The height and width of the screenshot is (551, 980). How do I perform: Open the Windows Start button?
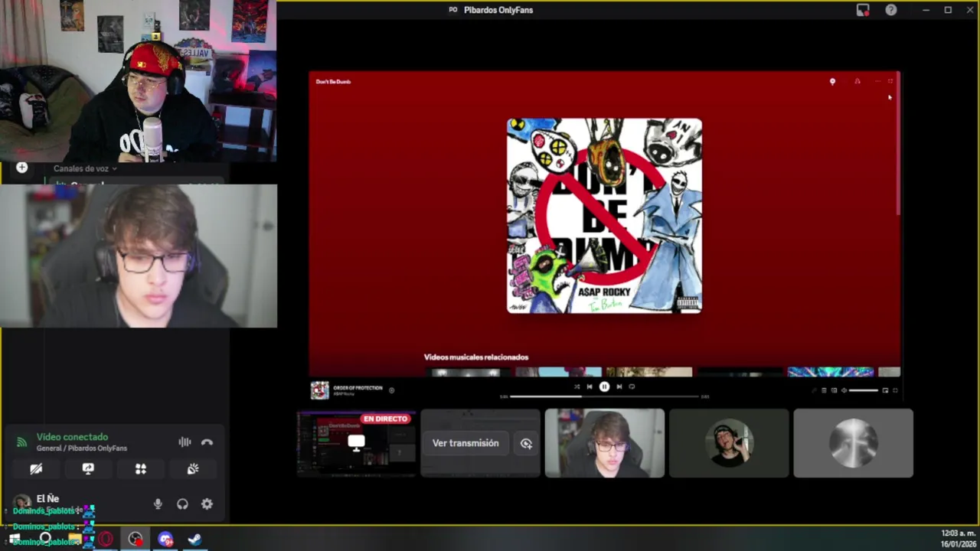15,539
